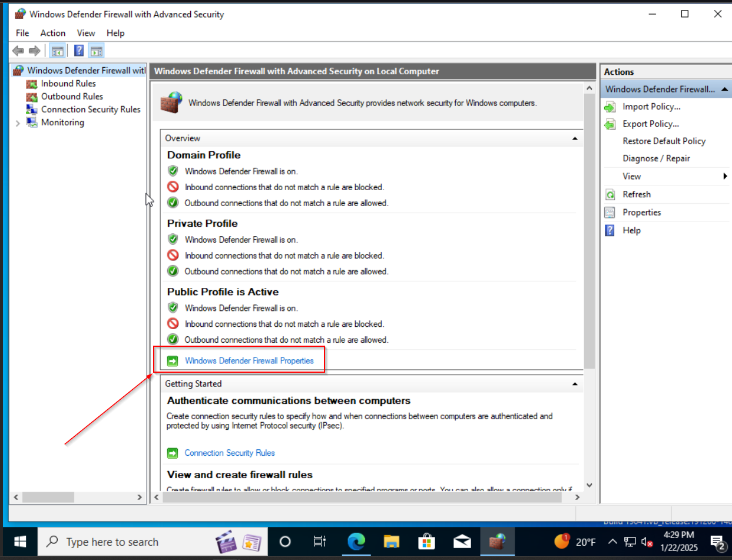Choose Restore Default Policy action
732x560 pixels.
click(664, 141)
